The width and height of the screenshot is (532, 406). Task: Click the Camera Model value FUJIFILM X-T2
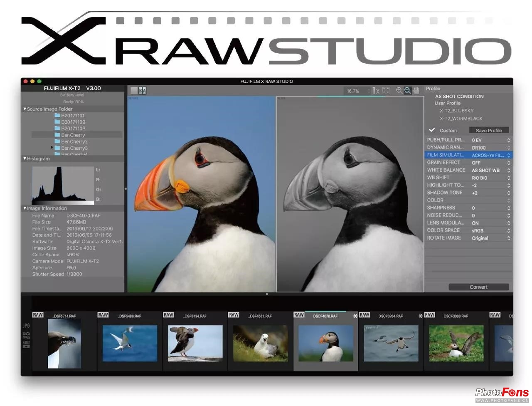(x=83, y=261)
